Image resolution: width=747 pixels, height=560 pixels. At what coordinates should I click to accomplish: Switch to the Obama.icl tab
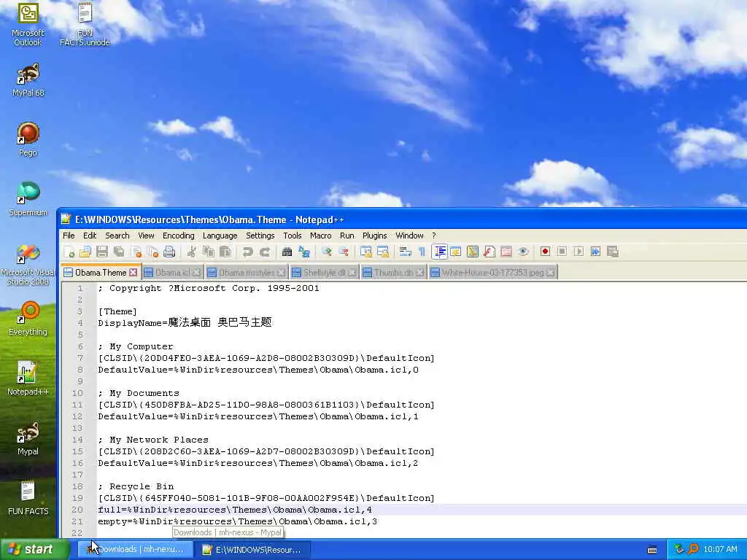coord(172,273)
